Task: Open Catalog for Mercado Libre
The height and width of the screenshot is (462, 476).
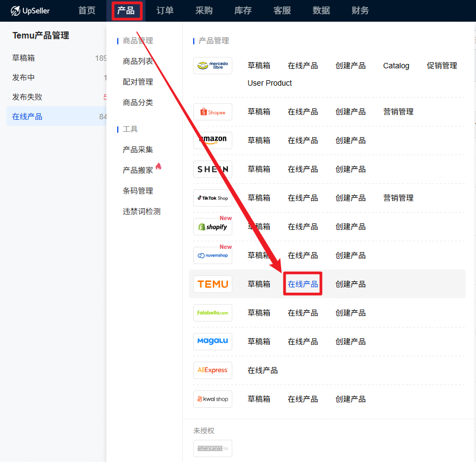Action: coord(396,66)
